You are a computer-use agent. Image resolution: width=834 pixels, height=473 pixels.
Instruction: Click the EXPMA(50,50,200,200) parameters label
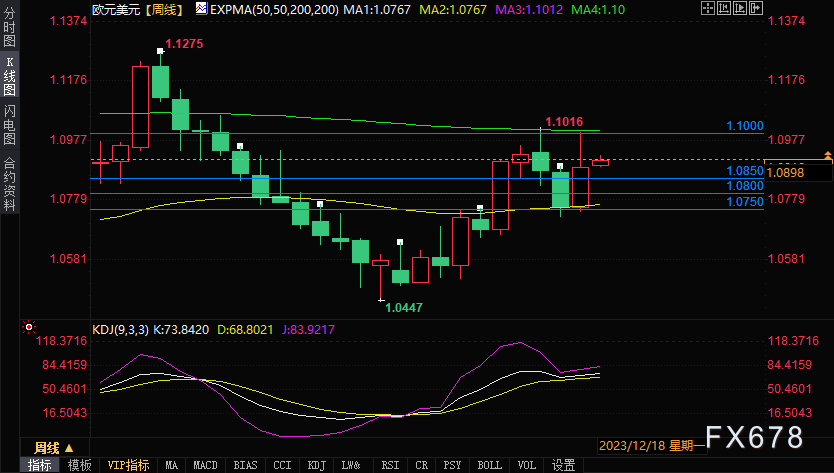point(274,10)
